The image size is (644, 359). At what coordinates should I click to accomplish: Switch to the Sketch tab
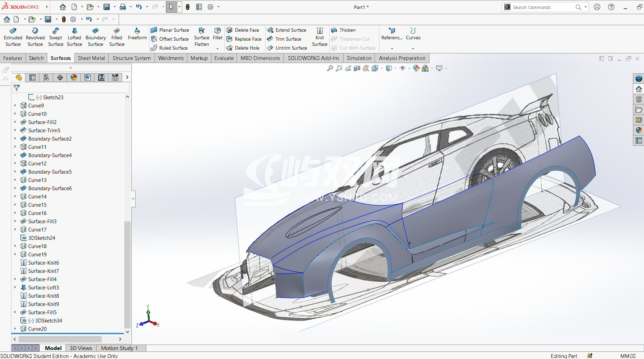[x=36, y=58]
